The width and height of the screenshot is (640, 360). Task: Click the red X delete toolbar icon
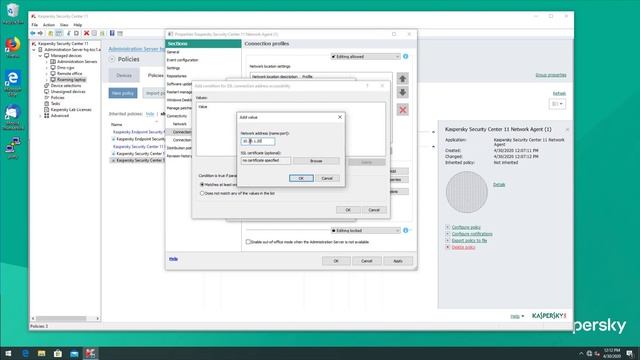(x=86, y=33)
